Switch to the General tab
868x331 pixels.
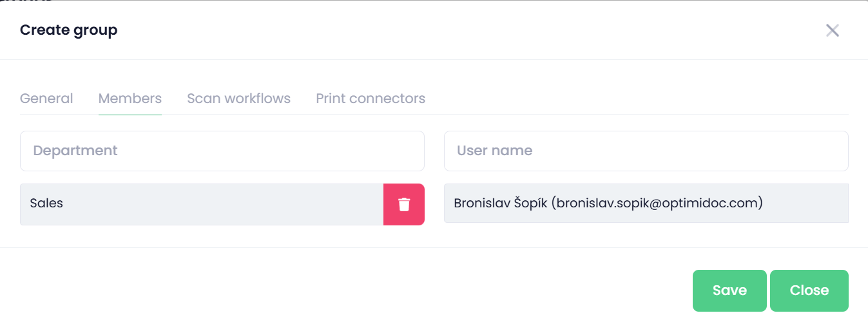pos(46,99)
